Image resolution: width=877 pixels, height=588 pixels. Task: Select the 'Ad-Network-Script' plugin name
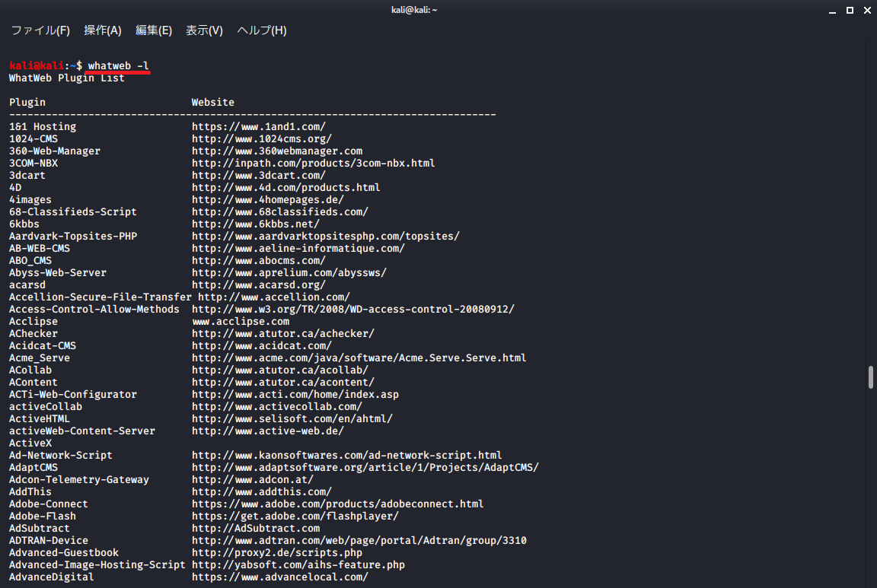tap(61, 456)
